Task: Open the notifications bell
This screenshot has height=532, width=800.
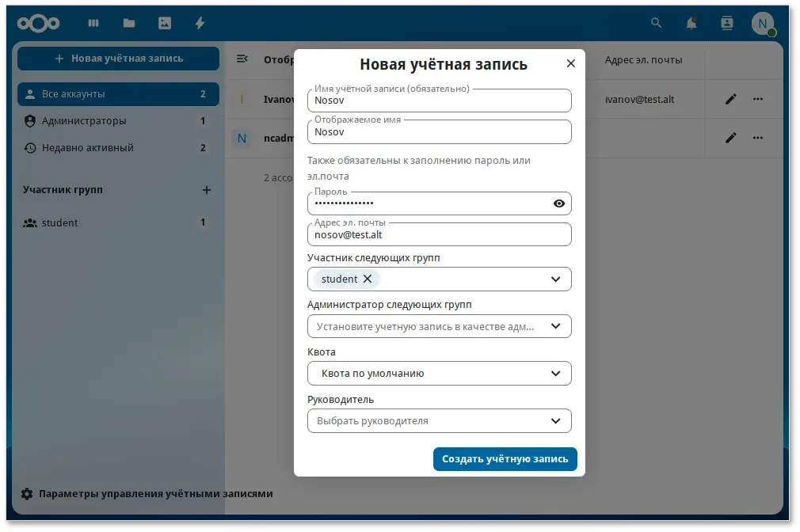Action: pyautogui.click(x=691, y=23)
